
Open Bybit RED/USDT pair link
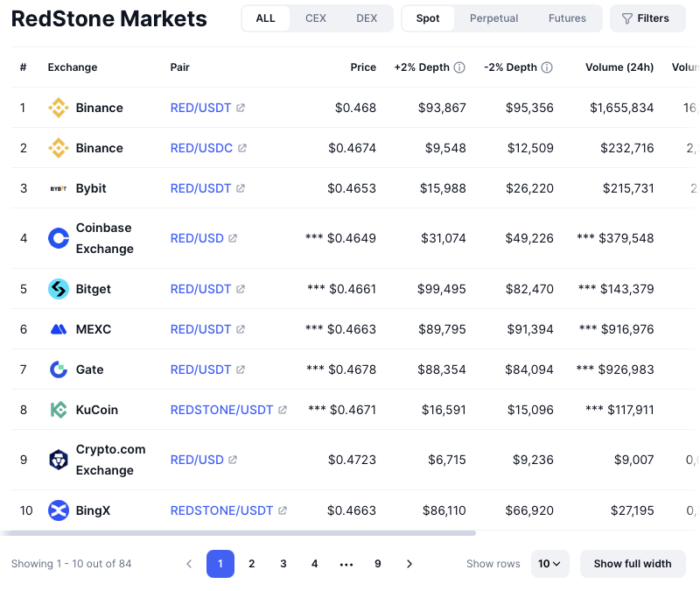(x=201, y=188)
